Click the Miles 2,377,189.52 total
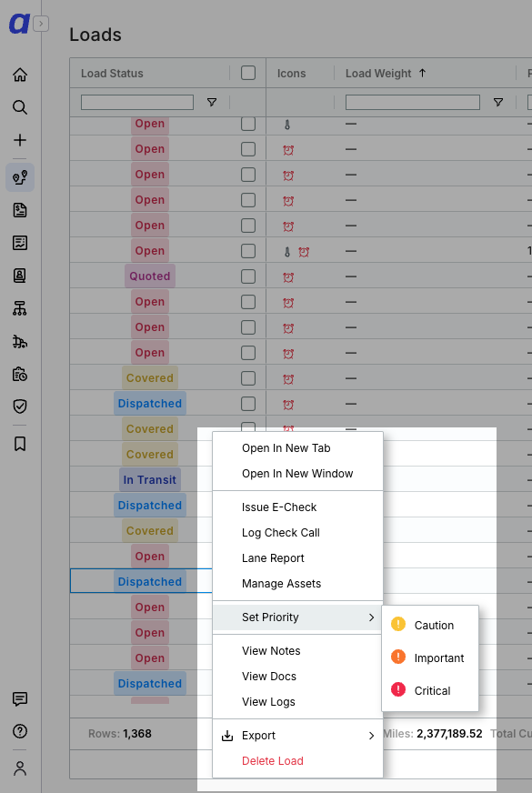 432,734
